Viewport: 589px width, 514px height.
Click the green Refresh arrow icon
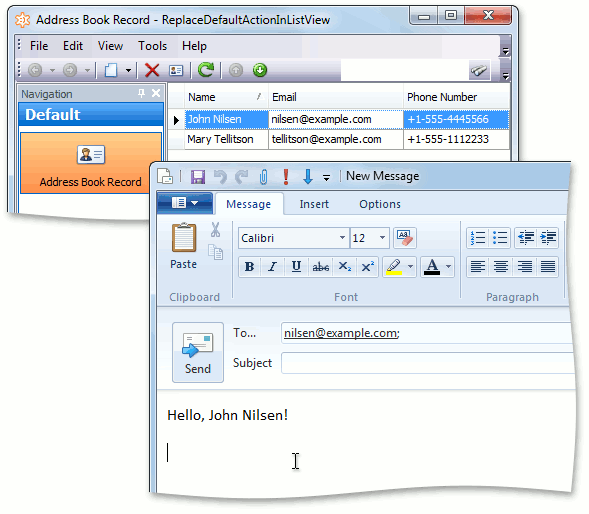pyautogui.click(x=206, y=70)
